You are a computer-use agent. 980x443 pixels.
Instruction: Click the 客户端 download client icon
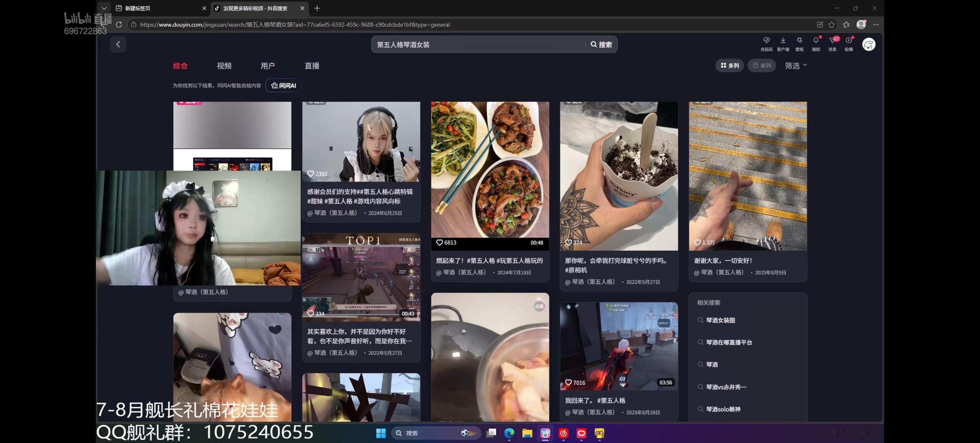coord(783,44)
